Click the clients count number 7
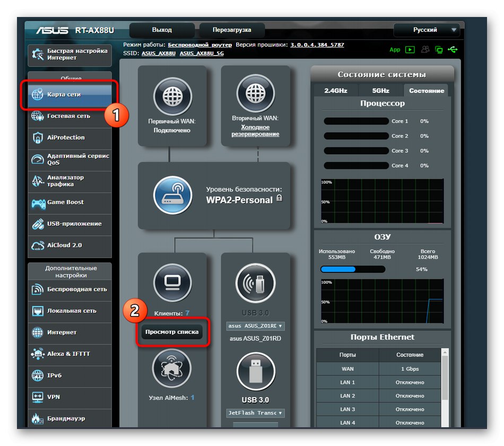Viewport: 504px width, 446px height. (187, 313)
